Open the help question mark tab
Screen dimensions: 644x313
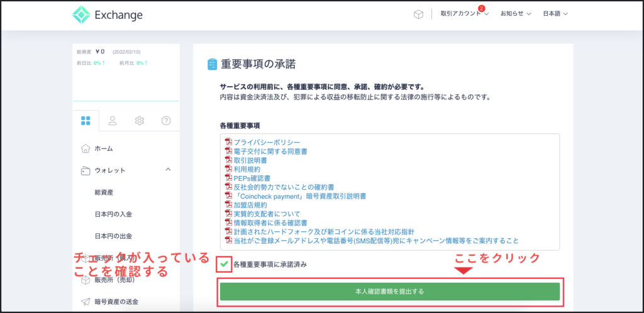(166, 120)
